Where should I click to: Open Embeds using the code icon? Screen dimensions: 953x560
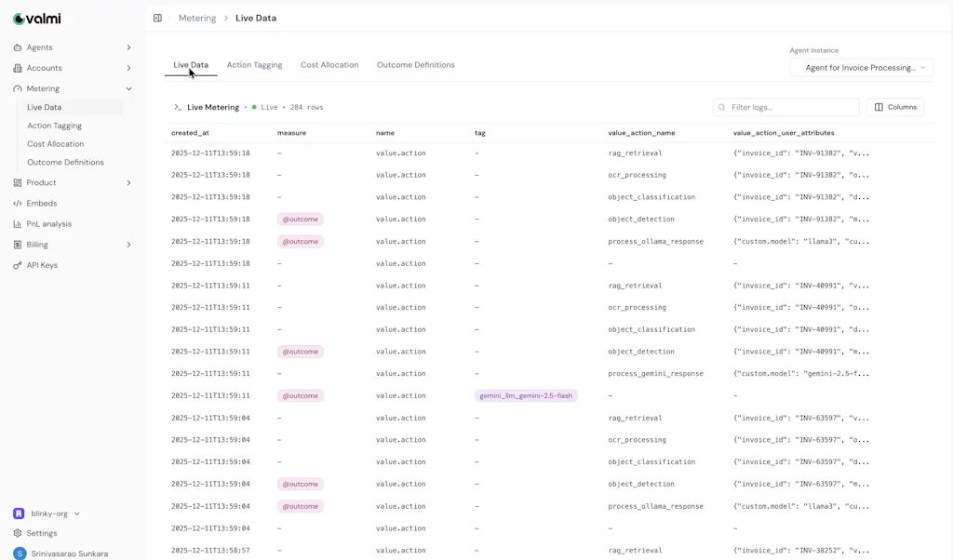tap(18, 203)
